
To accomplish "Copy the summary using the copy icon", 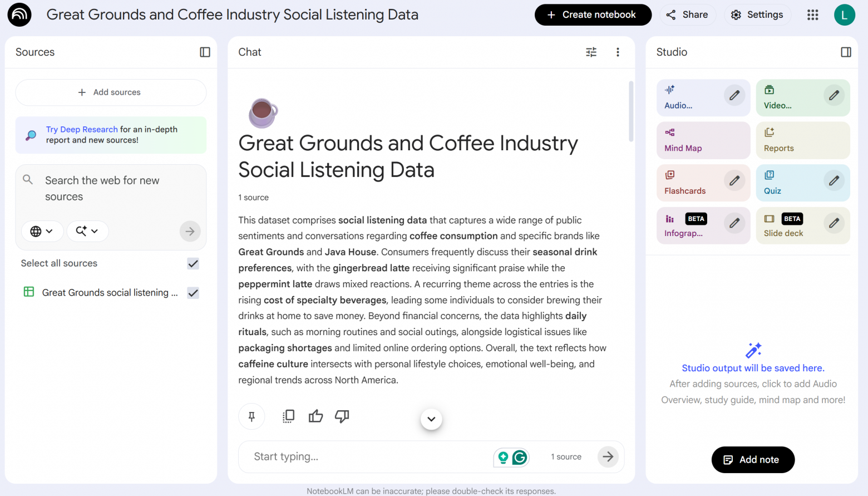I will pyautogui.click(x=288, y=416).
